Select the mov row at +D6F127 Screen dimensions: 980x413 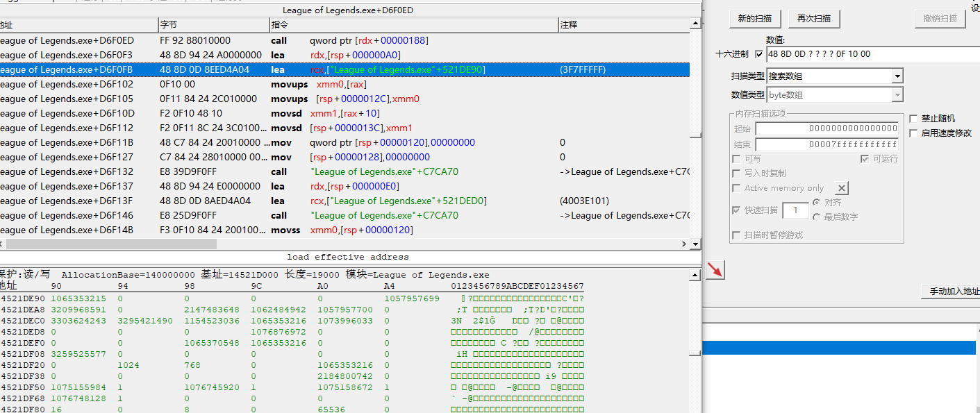(x=344, y=157)
